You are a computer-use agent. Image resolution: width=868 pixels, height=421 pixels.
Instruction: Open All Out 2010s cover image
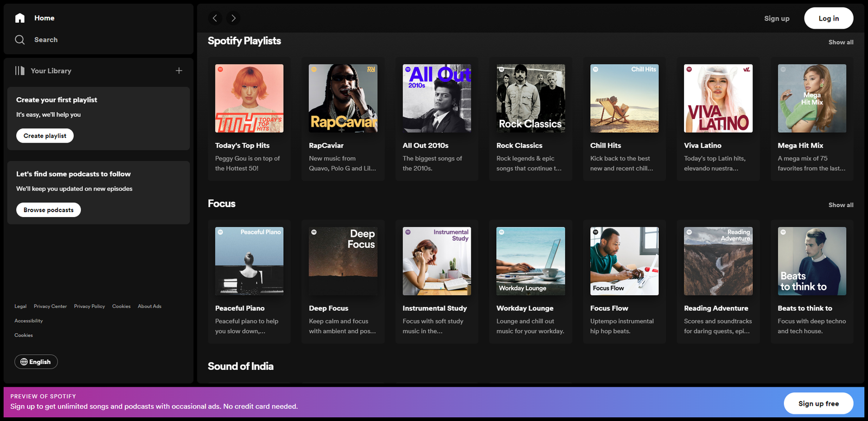point(437,98)
